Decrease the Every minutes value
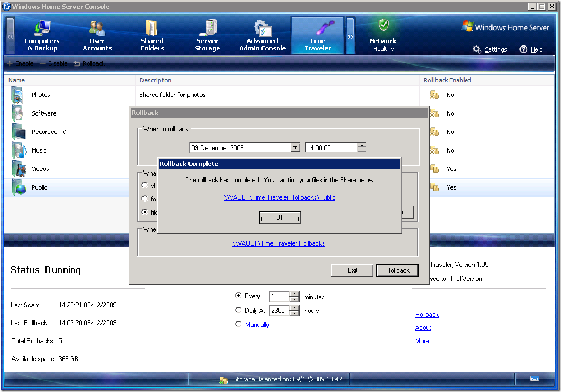561x392 pixels. [294, 299]
